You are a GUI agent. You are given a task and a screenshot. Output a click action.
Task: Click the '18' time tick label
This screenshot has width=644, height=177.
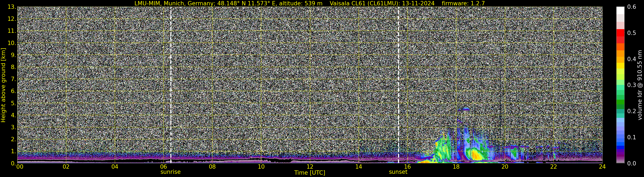pos(456,167)
